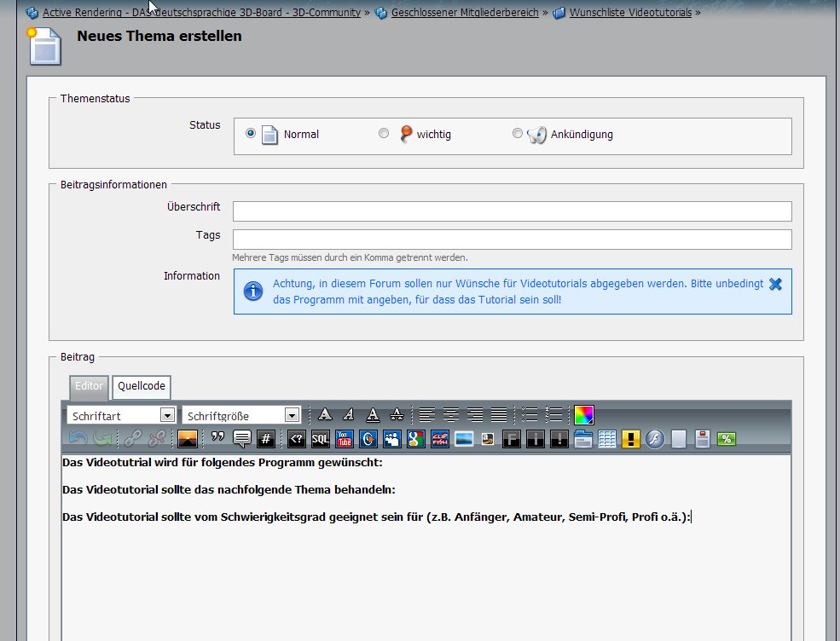Image resolution: width=840 pixels, height=641 pixels.
Task: Click the blue info icon in notice
Action: [x=253, y=292]
